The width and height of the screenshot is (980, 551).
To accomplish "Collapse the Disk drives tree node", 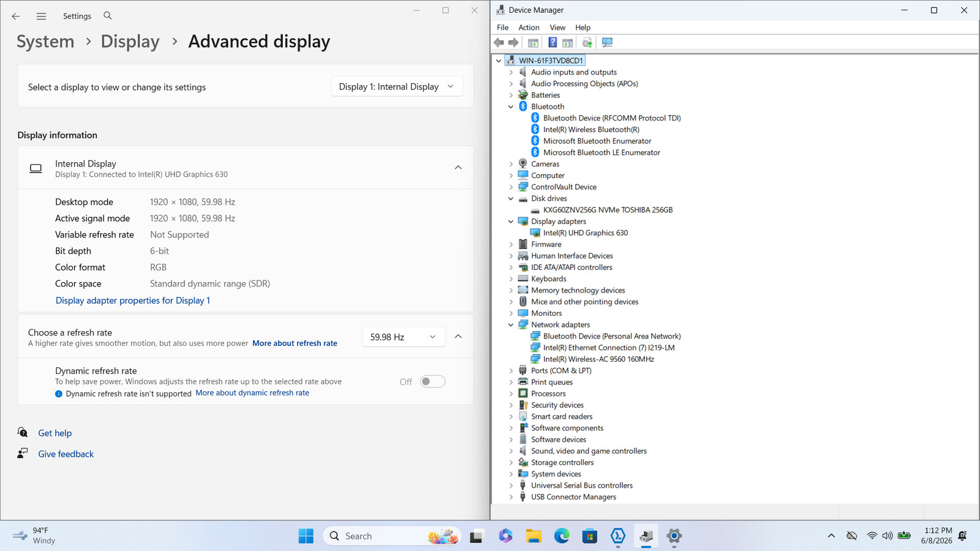I will pyautogui.click(x=511, y=198).
